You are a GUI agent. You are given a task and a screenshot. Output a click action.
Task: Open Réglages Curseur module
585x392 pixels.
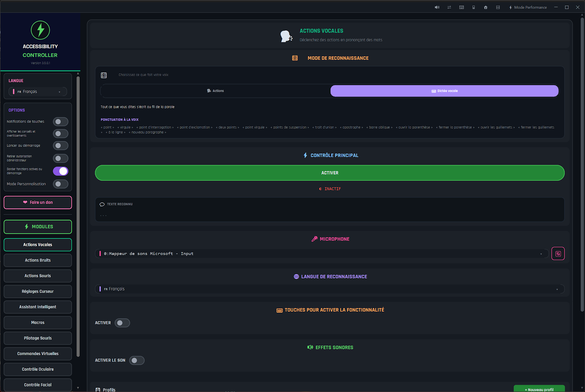click(x=38, y=292)
